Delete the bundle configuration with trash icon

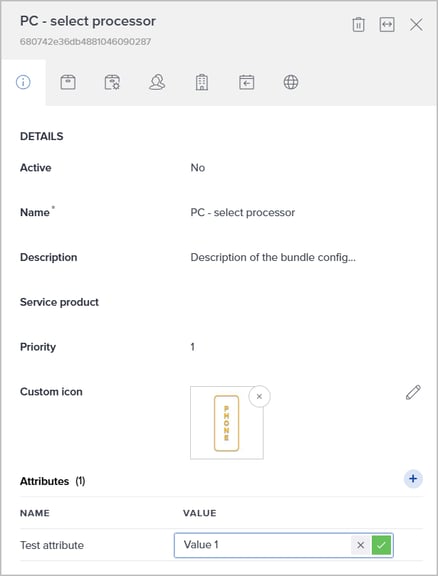[358, 25]
